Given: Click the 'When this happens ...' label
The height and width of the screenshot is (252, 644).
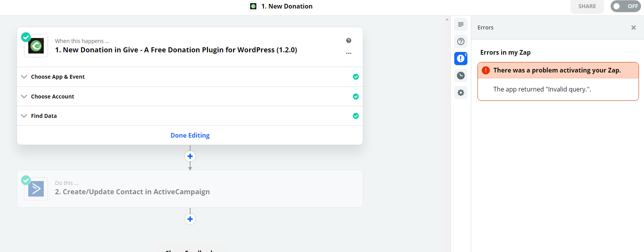Looking at the screenshot, I should tap(82, 41).
